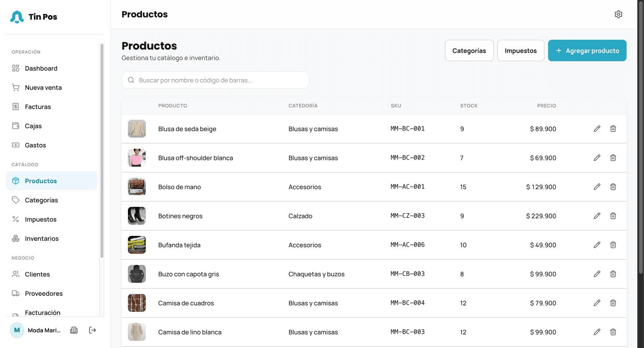Image resolution: width=644 pixels, height=348 pixels.
Task: Select Impuestos in the sidebar menu
Action: (52, 219)
